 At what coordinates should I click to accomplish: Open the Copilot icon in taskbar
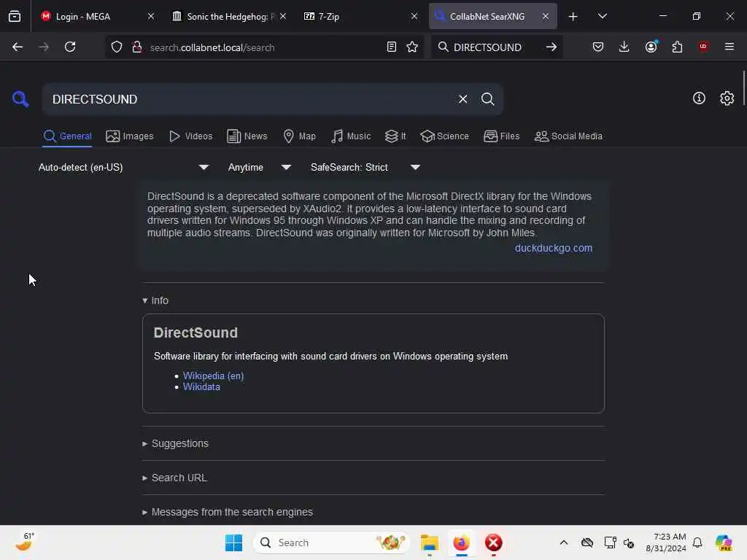tap(724, 542)
